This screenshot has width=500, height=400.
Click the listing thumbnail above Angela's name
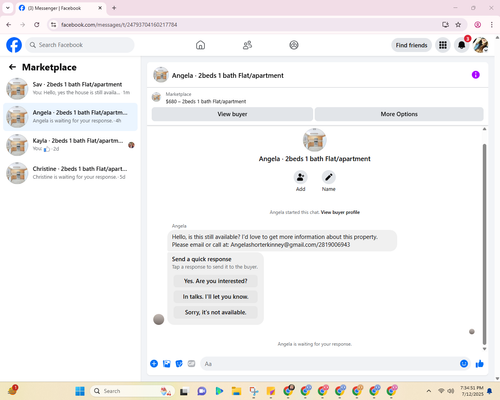314,140
